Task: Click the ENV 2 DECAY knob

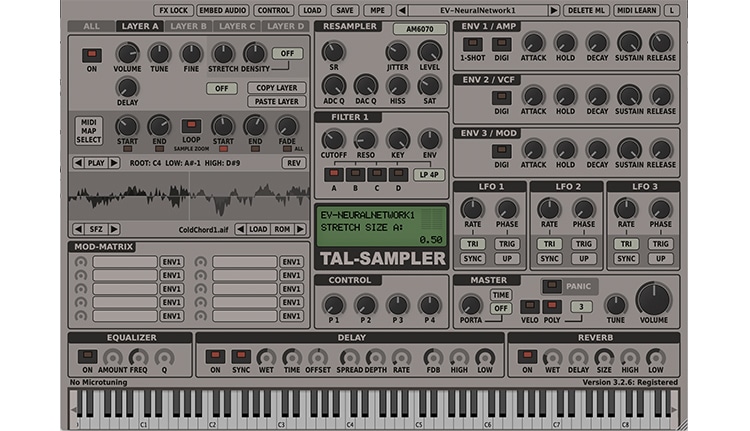Action: 597,96
